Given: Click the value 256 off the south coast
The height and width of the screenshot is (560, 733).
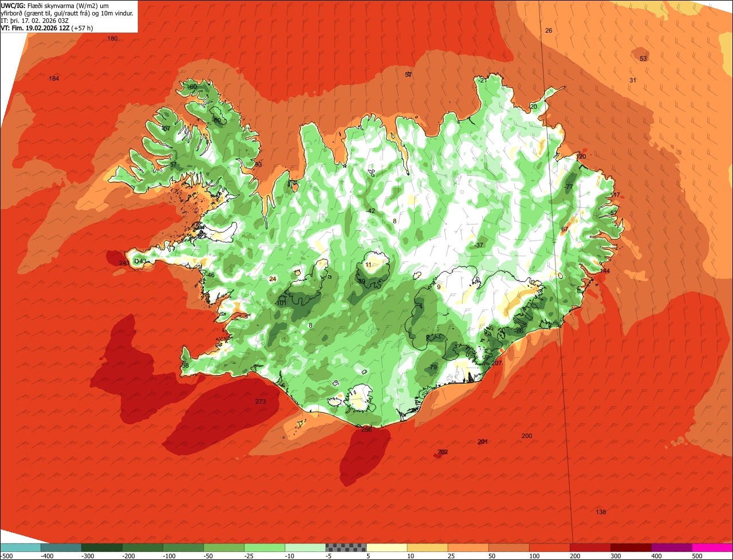Looking at the screenshot, I should tap(366, 429).
